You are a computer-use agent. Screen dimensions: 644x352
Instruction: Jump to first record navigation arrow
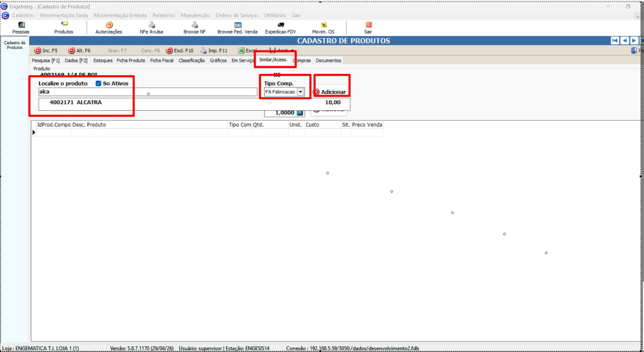pyautogui.click(x=615, y=41)
